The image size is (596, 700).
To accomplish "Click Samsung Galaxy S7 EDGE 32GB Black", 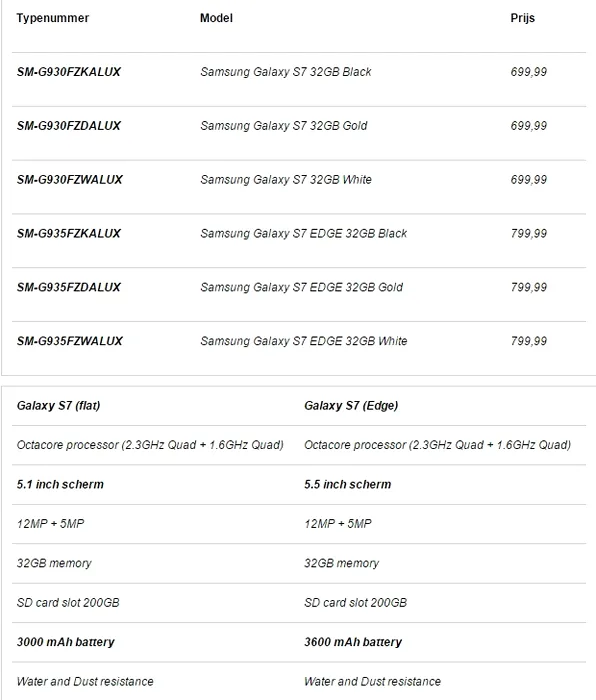I will (x=304, y=233).
